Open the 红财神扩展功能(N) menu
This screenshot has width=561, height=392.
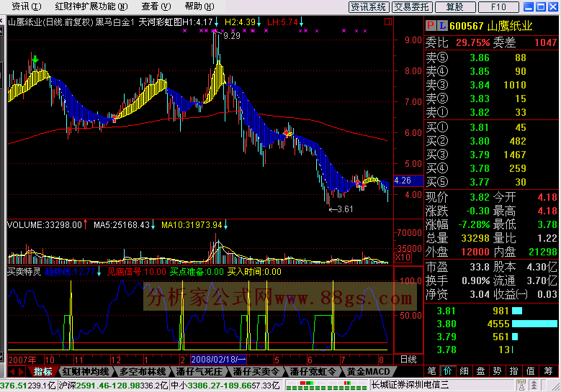tap(91, 6)
